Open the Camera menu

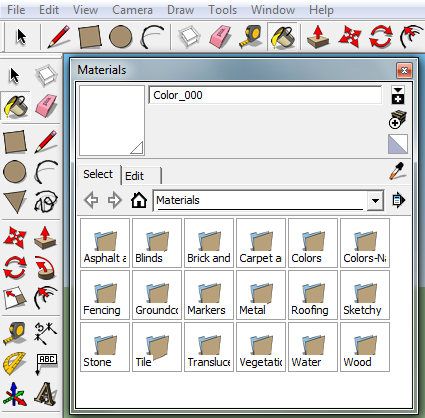[x=132, y=10]
